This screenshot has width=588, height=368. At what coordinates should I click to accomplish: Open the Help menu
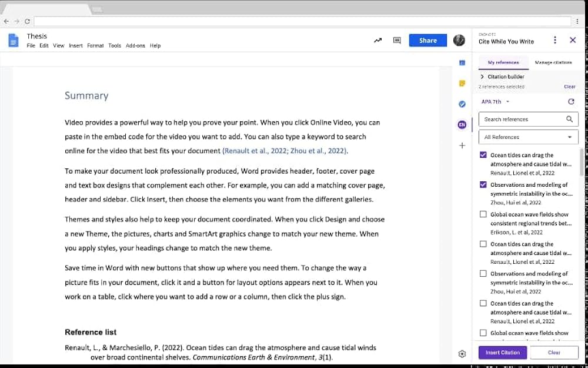(x=155, y=45)
